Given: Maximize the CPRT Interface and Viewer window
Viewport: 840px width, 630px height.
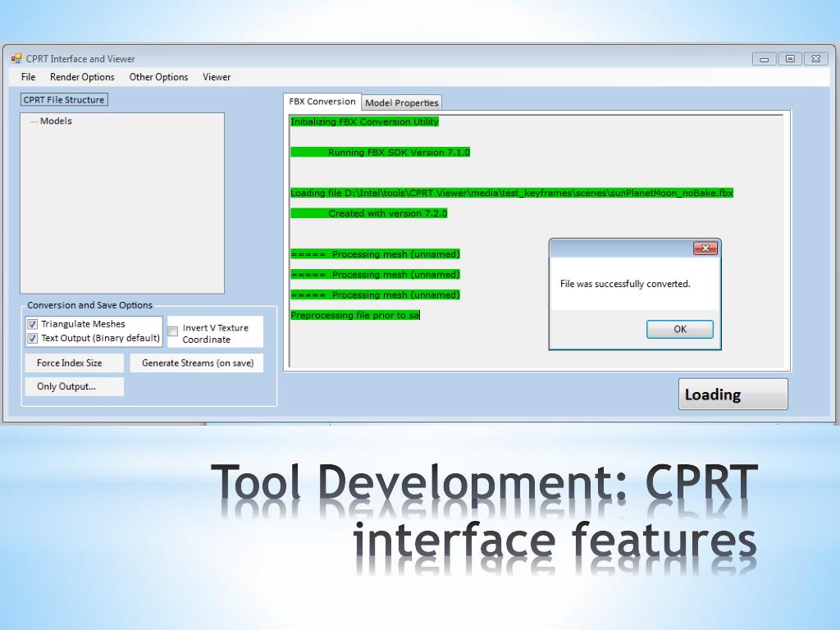Looking at the screenshot, I should click(790, 59).
